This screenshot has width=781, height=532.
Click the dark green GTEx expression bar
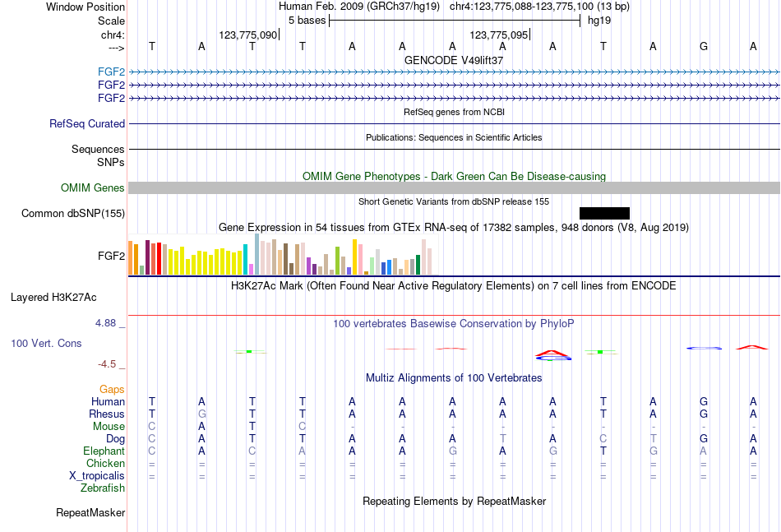click(418, 265)
